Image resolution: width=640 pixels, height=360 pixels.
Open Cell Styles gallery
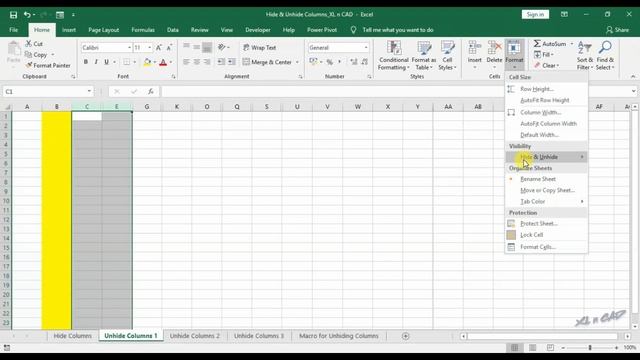[447, 56]
